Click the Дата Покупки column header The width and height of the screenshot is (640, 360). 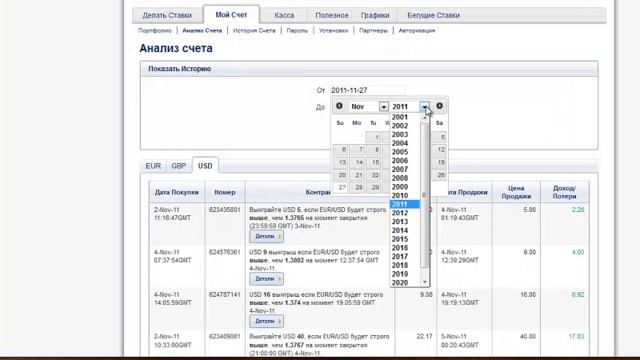177,192
